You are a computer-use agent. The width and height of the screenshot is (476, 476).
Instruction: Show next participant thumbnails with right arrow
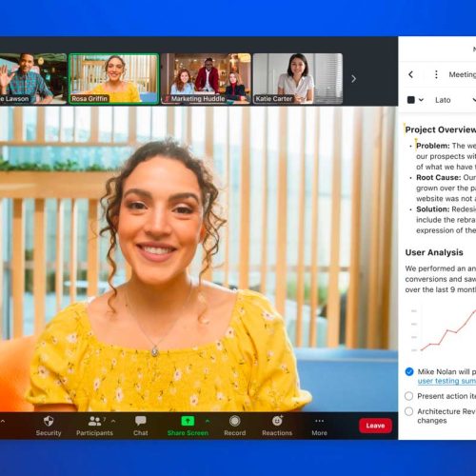click(x=353, y=79)
